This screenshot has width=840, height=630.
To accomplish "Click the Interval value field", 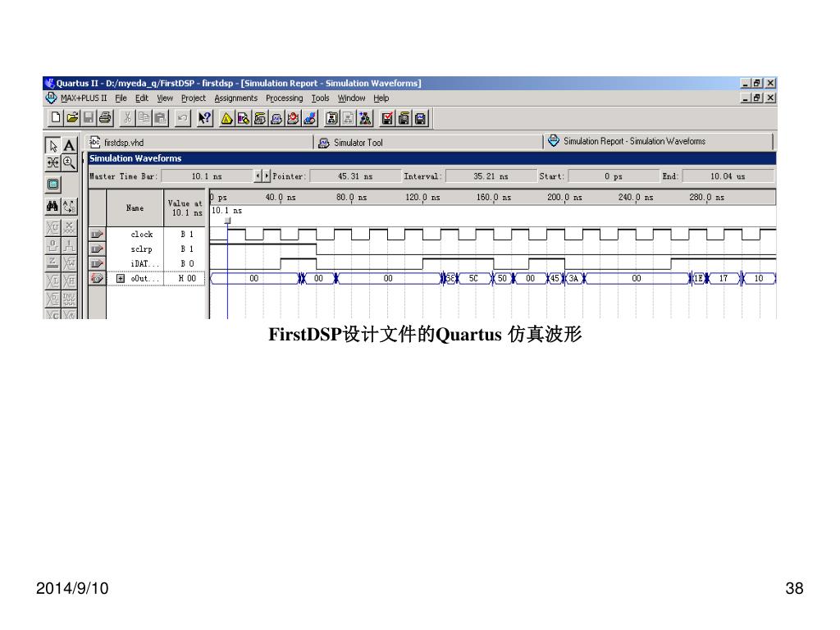I will click(x=491, y=176).
